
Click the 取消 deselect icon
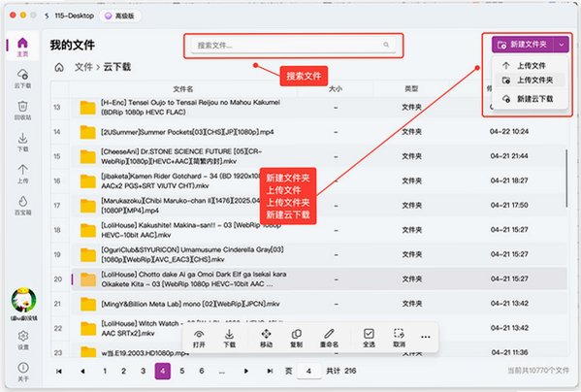click(399, 334)
